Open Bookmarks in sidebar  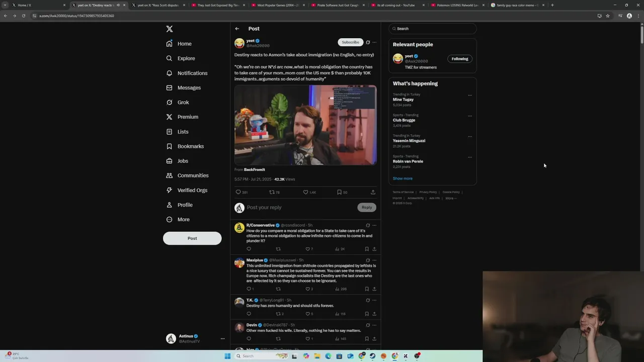pos(185,146)
